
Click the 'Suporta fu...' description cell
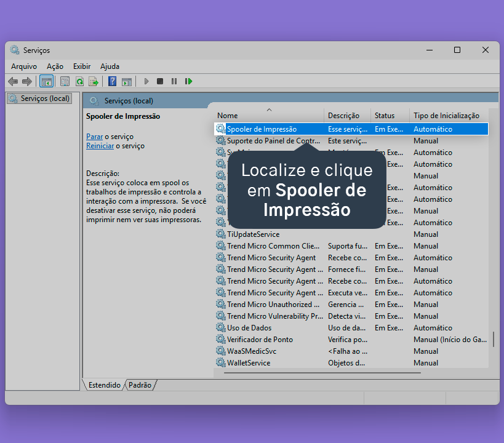[x=348, y=246]
